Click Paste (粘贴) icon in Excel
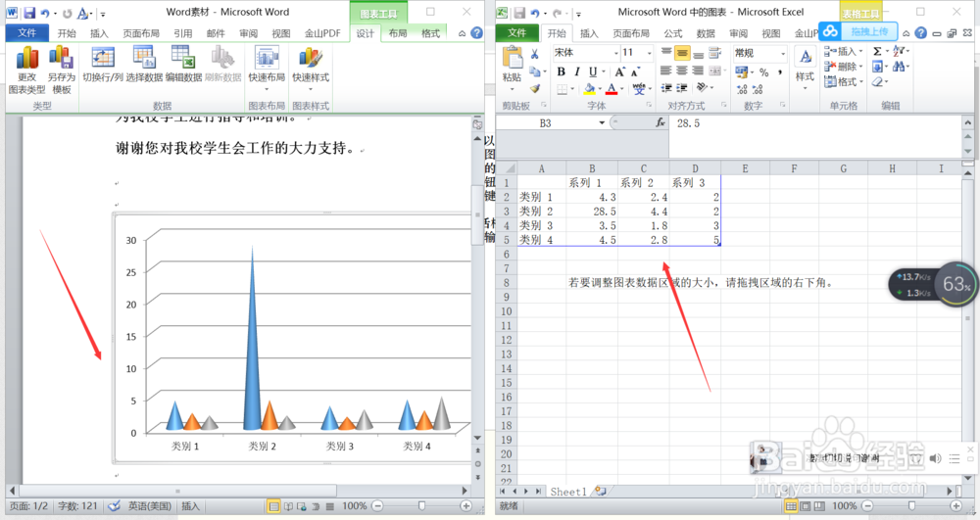This screenshot has width=980, height=520. tap(512, 60)
